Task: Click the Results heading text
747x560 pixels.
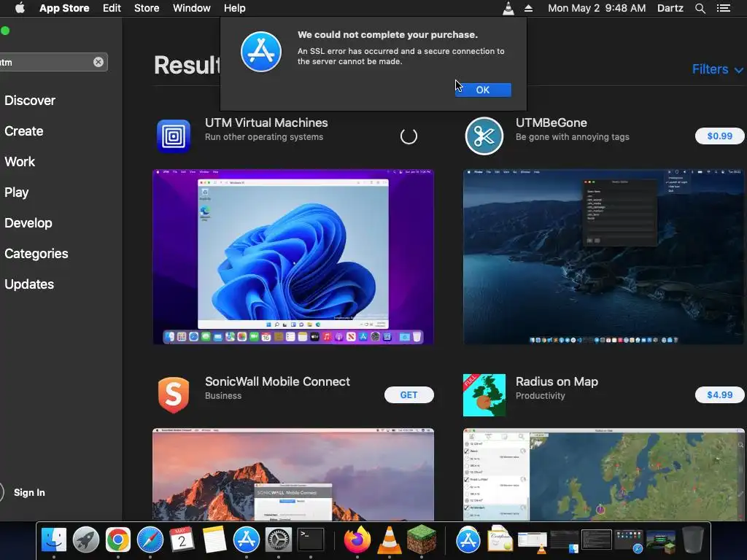Action: (187, 65)
